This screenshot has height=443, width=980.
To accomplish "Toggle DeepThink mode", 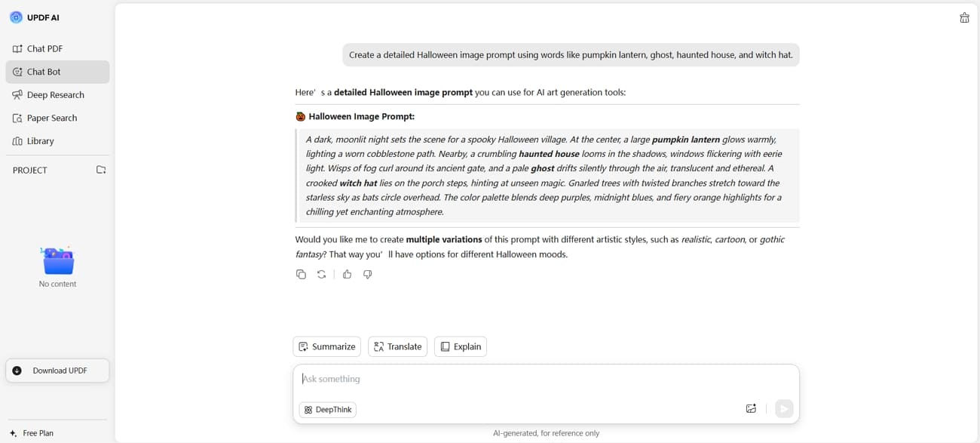I will coord(328,410).
